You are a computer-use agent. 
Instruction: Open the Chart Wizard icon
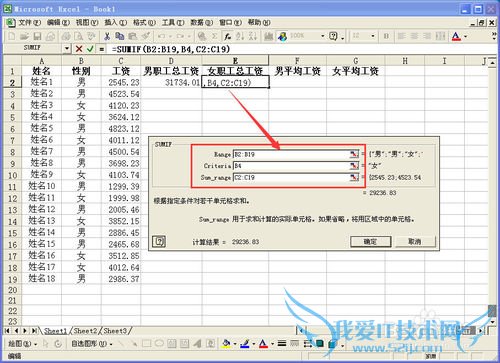[269, 36]
